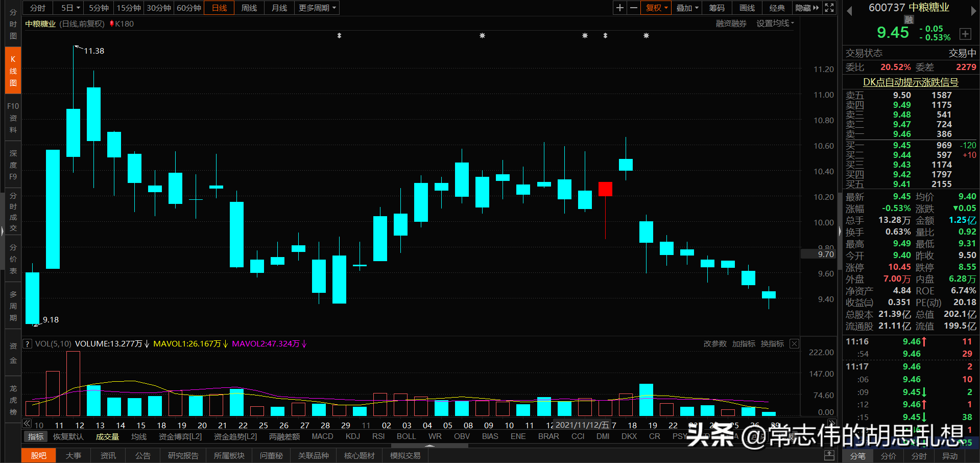Switch to the 周线 weekly chart tab
This screenshot has height=463, width=980.
249,8
